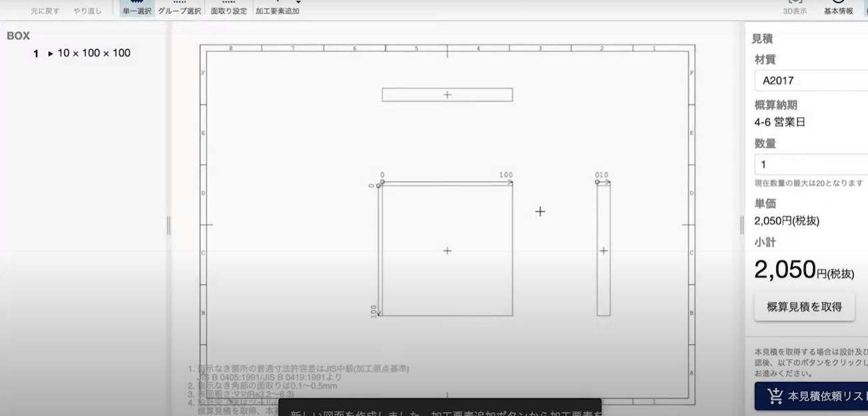Viewport: 868px width, 416px height.
Task: Click the 概算見積を取得 button
Action: coord(805,307)
